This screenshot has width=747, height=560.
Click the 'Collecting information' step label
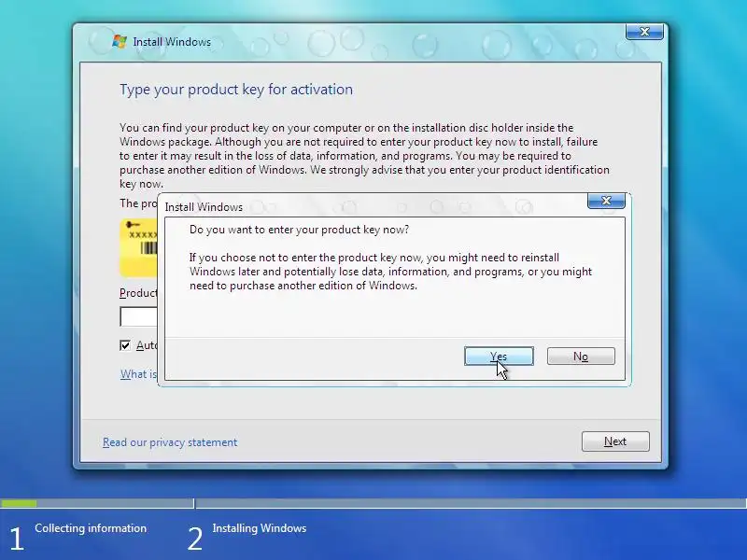coord(91,528)
